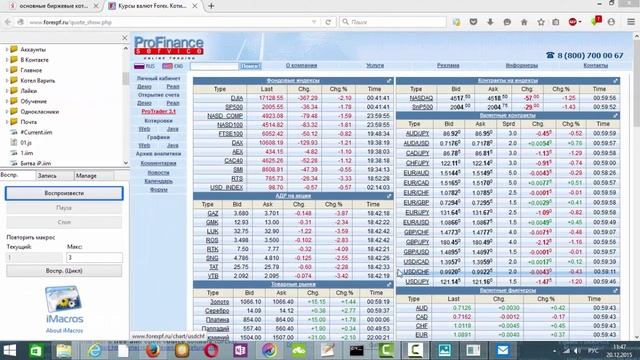Switch to the Manage tab in iMacros
This screenshot has height=360, width=640.
pyautogui.click(x=93, y=176)
